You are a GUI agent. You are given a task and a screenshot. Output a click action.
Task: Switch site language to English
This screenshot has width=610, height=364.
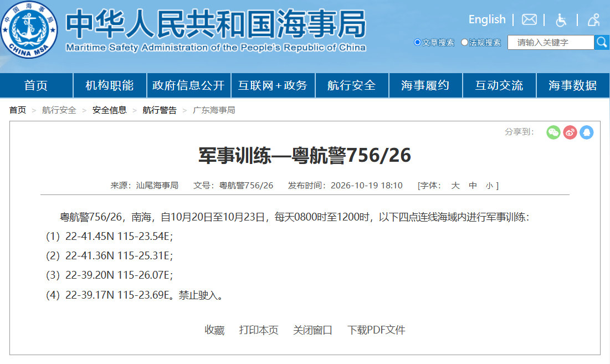point(487,19)
